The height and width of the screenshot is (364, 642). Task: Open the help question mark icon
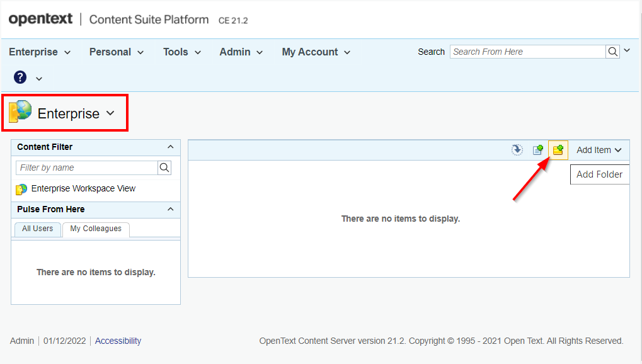click(20, 77)
